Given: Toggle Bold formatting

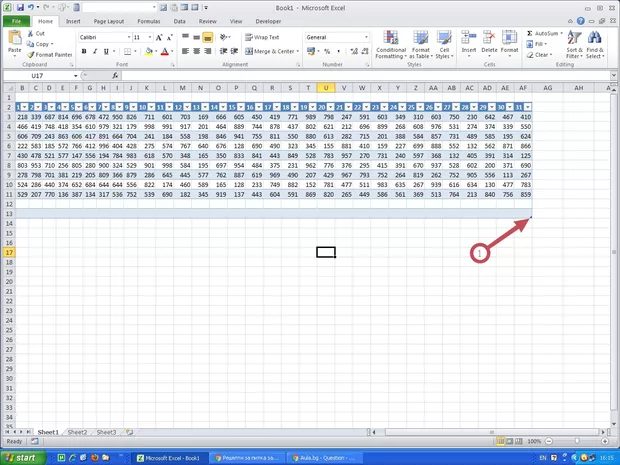Looking at the screenshot, I should (x=83, y=51).
